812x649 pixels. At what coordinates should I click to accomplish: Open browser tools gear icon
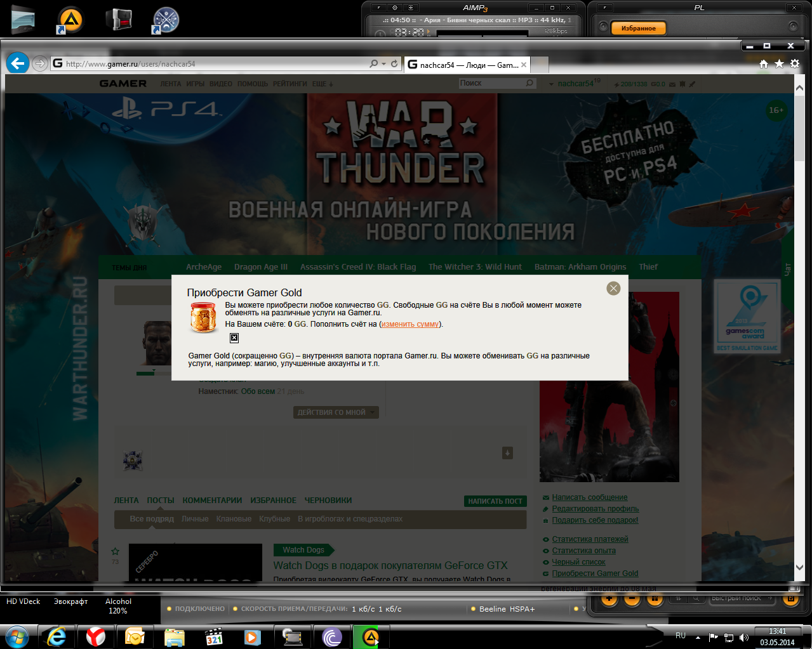coord(795,63)
